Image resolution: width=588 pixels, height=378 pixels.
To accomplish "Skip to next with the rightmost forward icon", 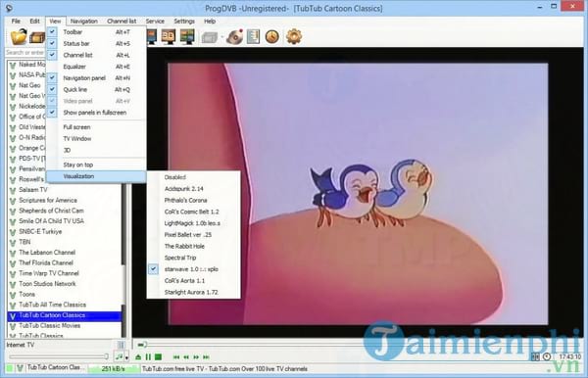I will (206, 357).
